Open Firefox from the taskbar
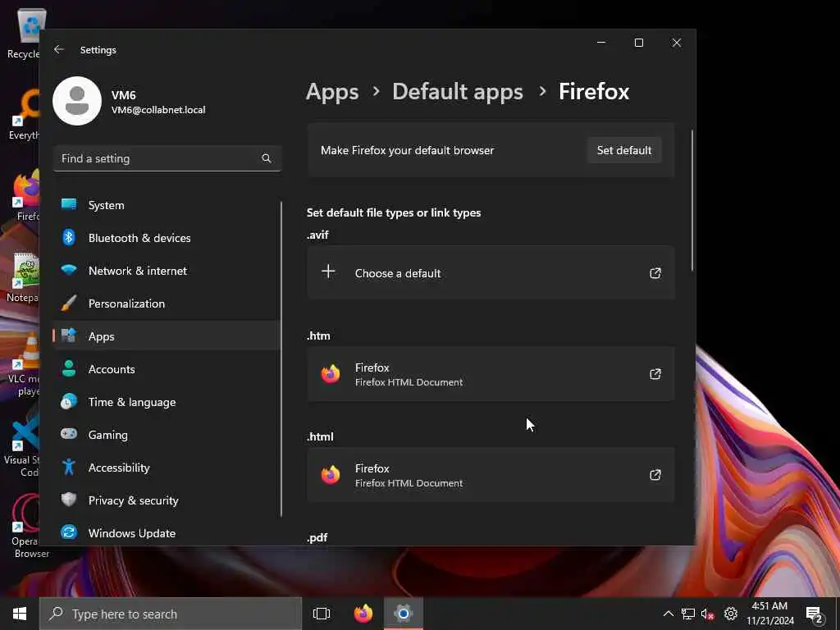The image size is (840, 630). (363, 614)
